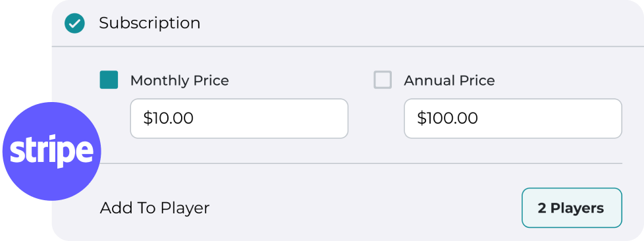Collapse the Subscription section header
The width and height of the screenshot is (644, 241).
click(x=348, y=24)
